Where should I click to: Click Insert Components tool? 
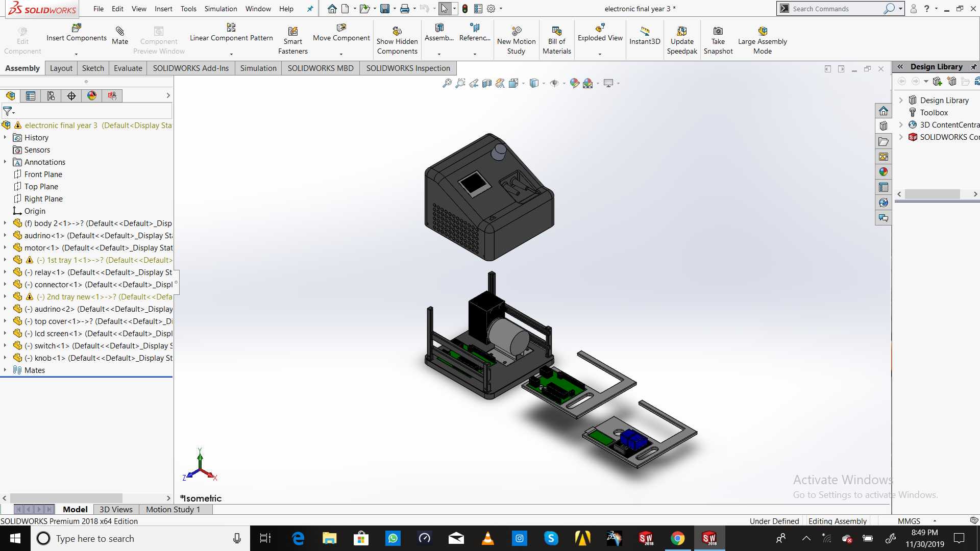click(x=77, y=33)
